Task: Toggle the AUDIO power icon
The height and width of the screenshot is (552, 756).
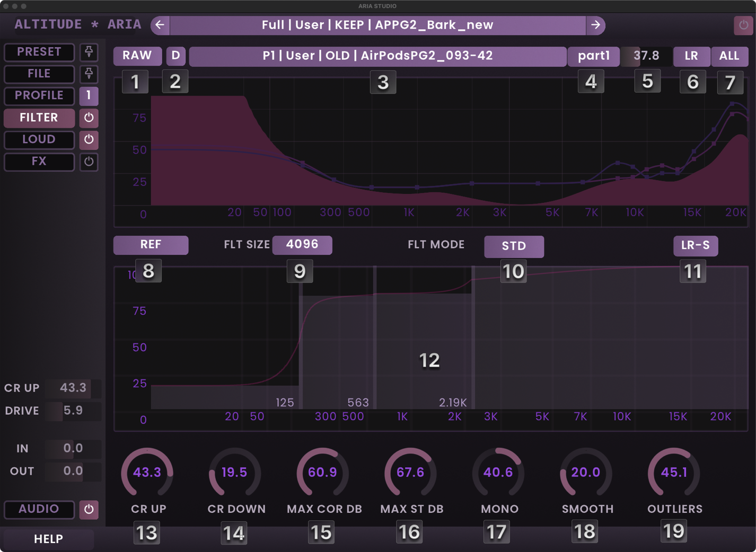Action: tap(89, 509)
